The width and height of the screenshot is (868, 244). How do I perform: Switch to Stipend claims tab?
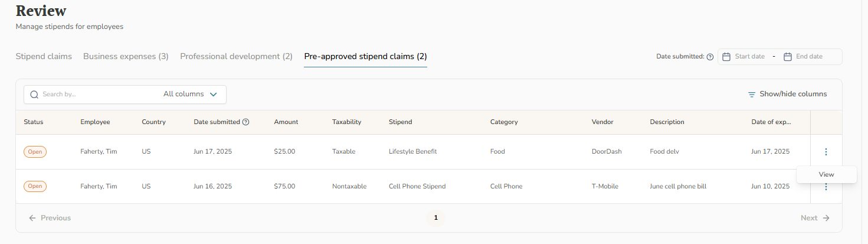pyautogui.click(x=44, y=57)
